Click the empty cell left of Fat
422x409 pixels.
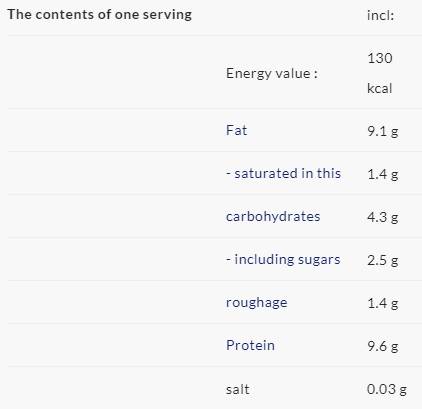pyautogui.click(x=113, y=130)
